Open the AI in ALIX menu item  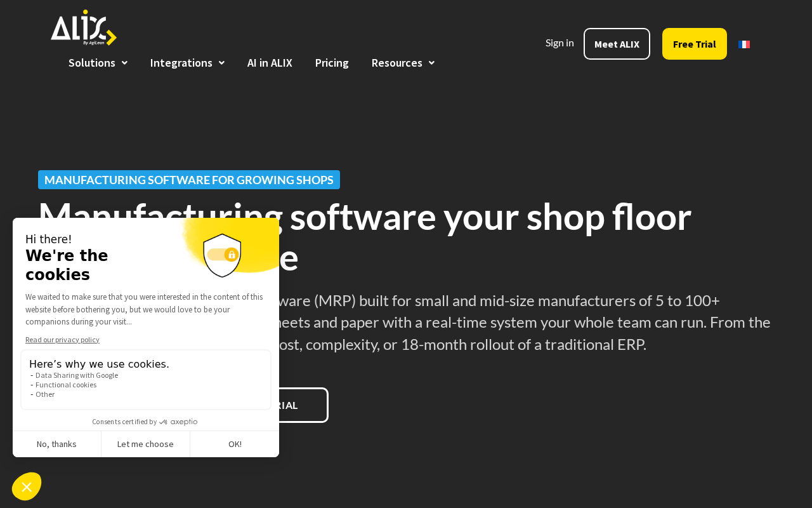(270, 63)
